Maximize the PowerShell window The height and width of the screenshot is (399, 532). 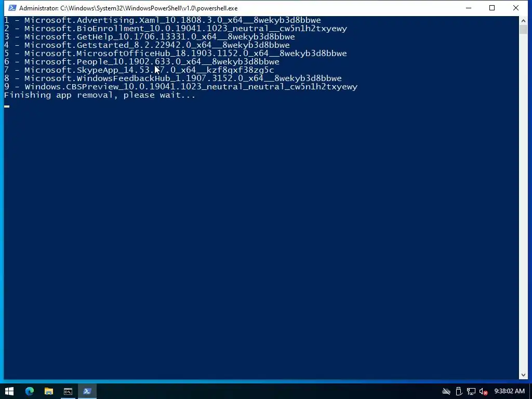click(x=492, y=8)
